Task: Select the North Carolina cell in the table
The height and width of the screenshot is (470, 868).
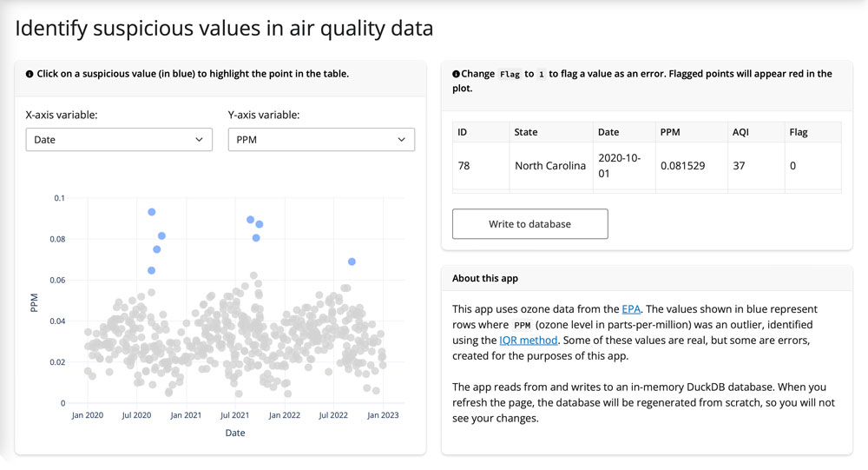Action: [549, 166]
